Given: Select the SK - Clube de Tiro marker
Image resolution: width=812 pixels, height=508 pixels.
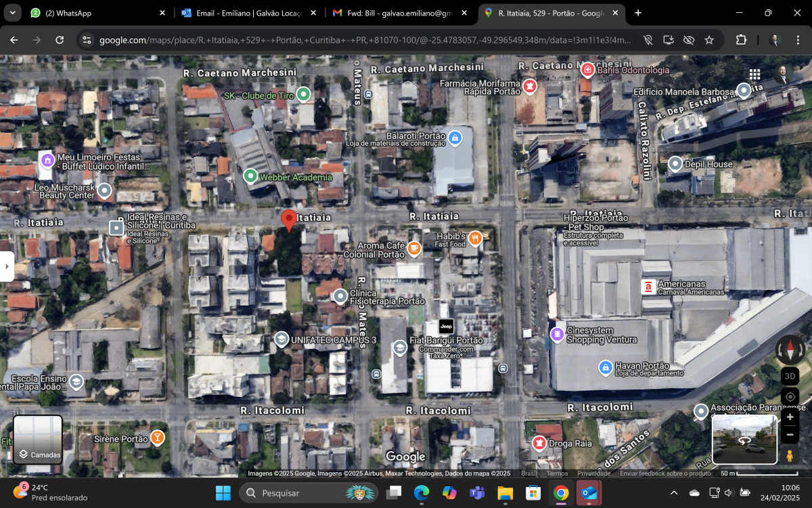Looking at the screenshot, I should (304, 94).
